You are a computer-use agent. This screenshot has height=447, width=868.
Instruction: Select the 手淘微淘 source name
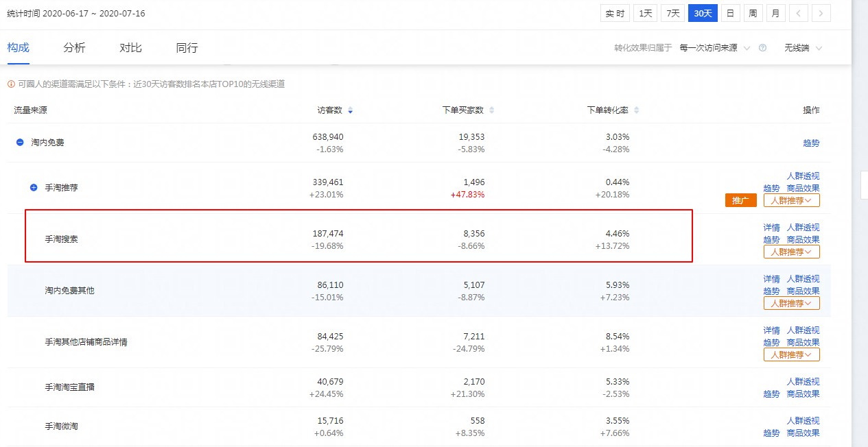[x=62, y=426]
